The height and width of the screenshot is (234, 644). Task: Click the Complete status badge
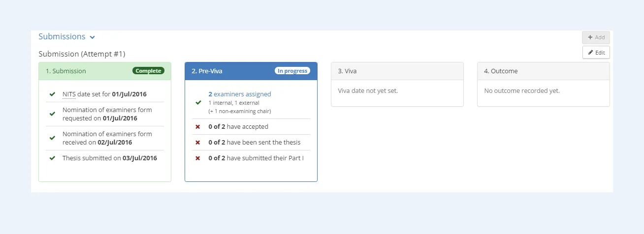[x=148, y=71]
